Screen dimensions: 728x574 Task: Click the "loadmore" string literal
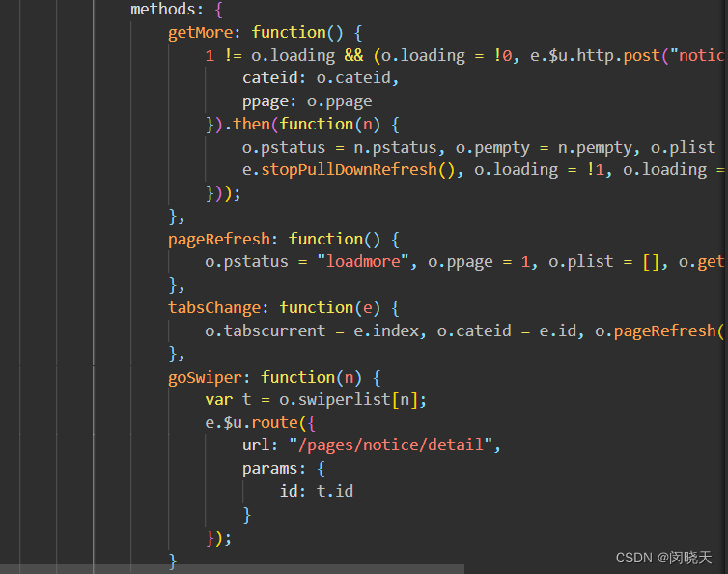pos(363,261)
